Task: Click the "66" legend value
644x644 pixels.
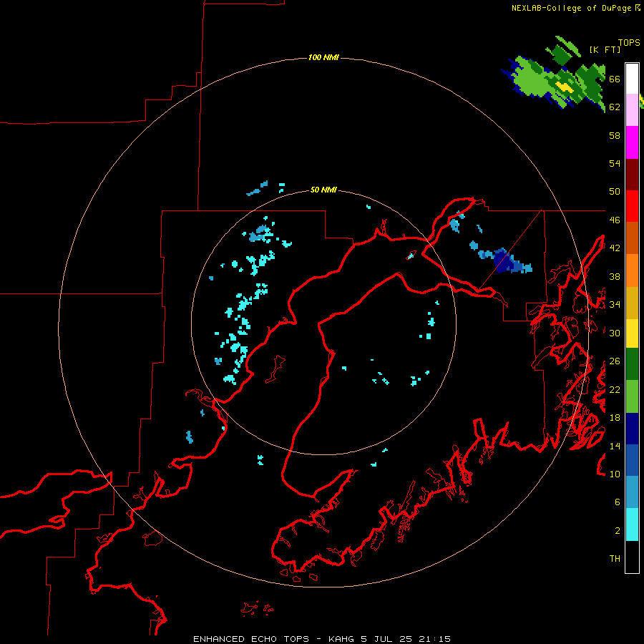Action: tap(615, 79)
